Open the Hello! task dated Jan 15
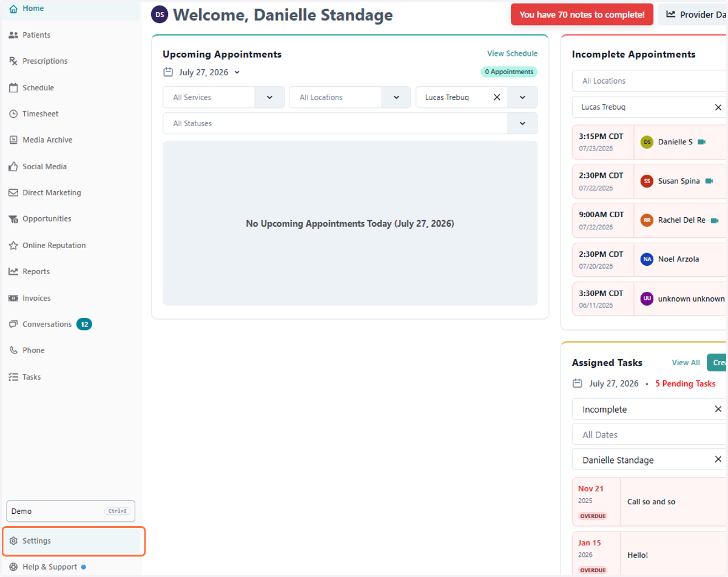 [x=649, y=554]
